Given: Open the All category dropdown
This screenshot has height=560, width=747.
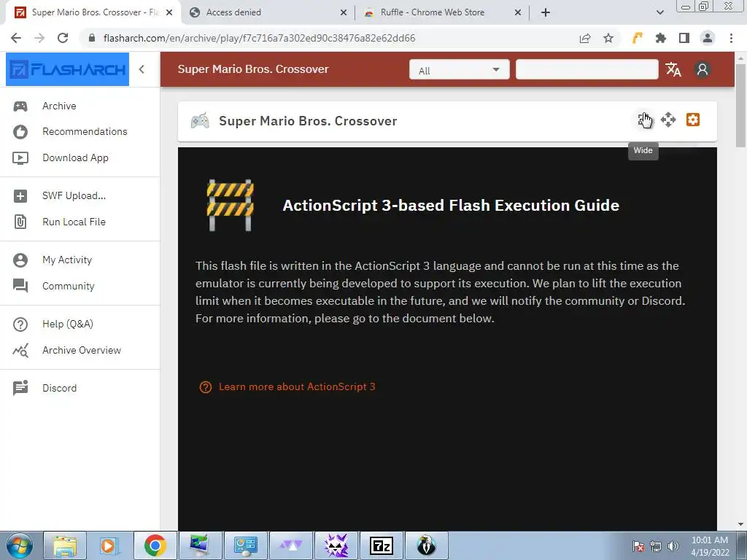Looking at the screenshot, I should (460, 70).
